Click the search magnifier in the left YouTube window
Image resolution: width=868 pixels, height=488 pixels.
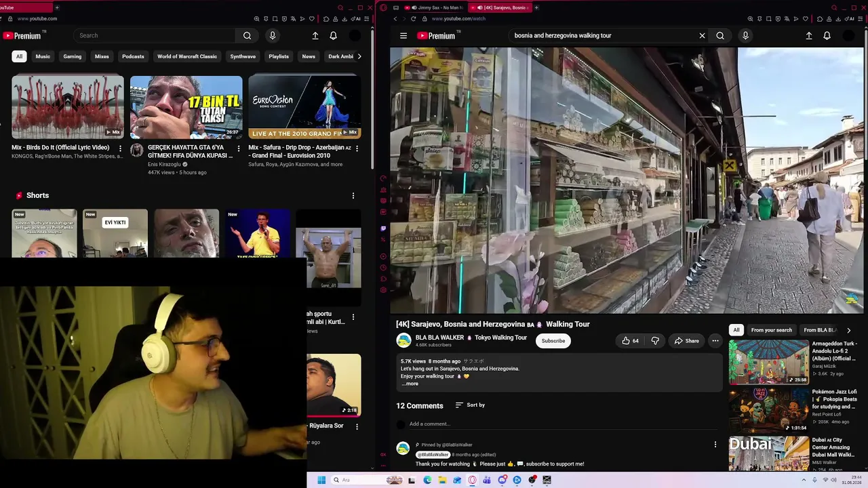pyautogui.click(x=247, y=36)
